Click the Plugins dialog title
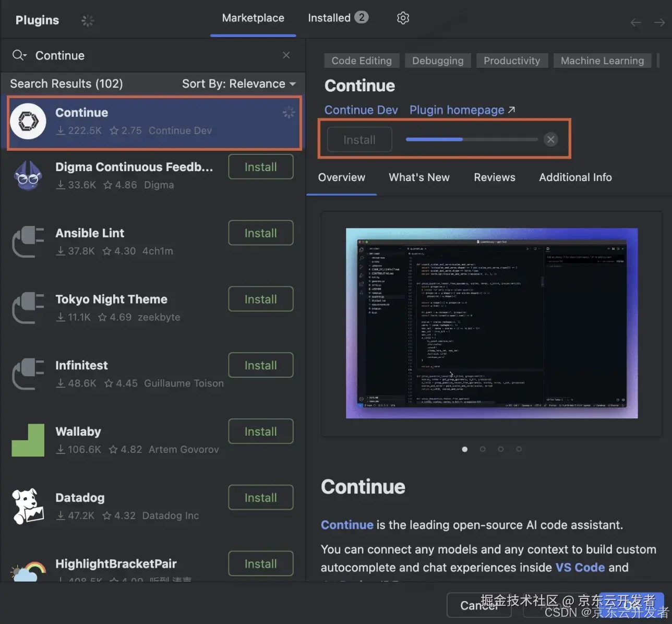The image size is (672, 624). click(x=37, y=20)
